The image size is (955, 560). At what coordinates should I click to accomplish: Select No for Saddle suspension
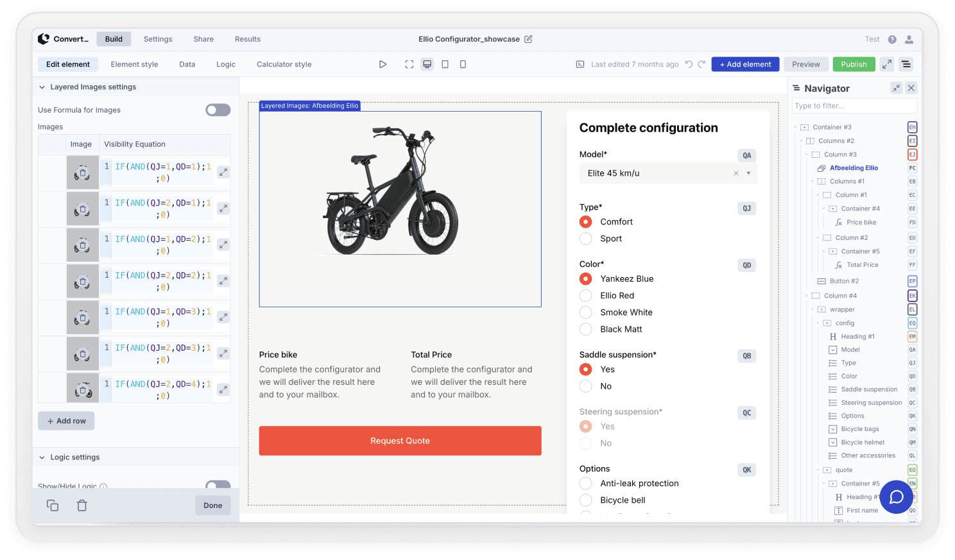[x=586, y=386]
